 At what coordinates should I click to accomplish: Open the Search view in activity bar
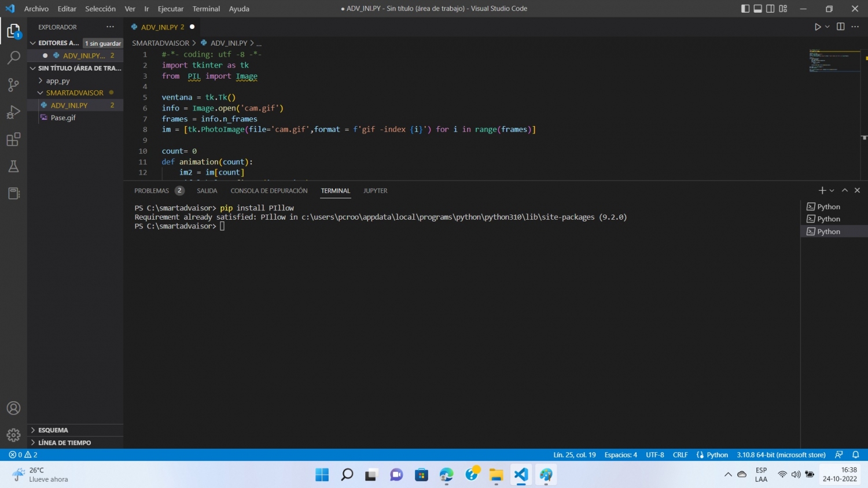click(x=13, y=57)
